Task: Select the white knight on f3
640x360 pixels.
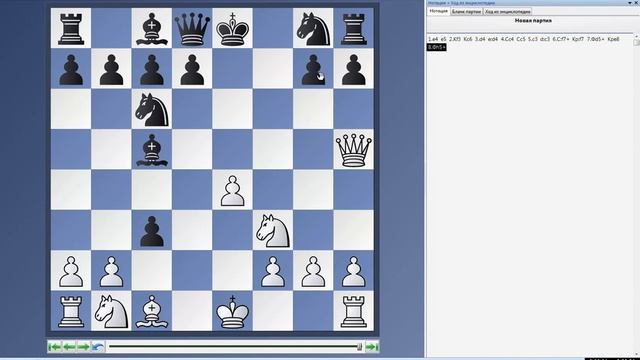Action: click(273, 231)
